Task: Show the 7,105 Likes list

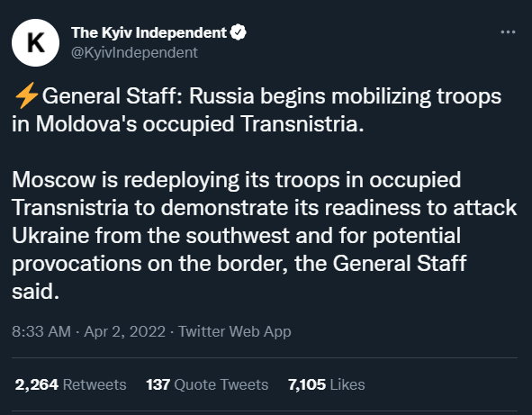Action: 327,384
